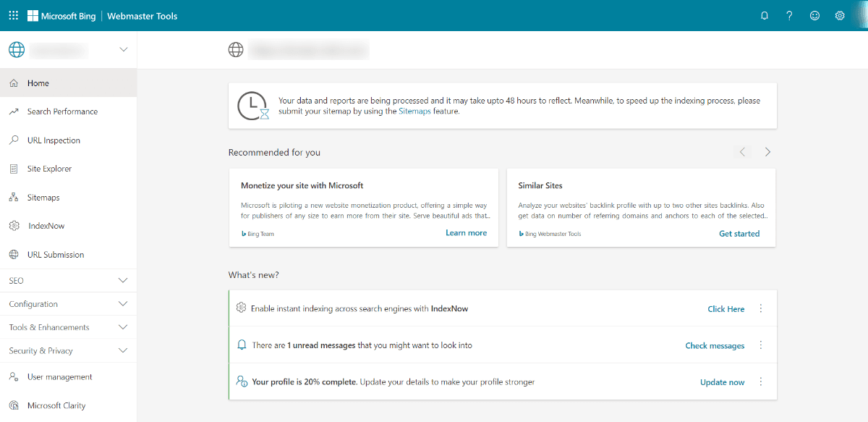The height and width of the screenshot is (422, 868).
Task: Click the feedback smiley icon
Action: (x=814, y=16)
